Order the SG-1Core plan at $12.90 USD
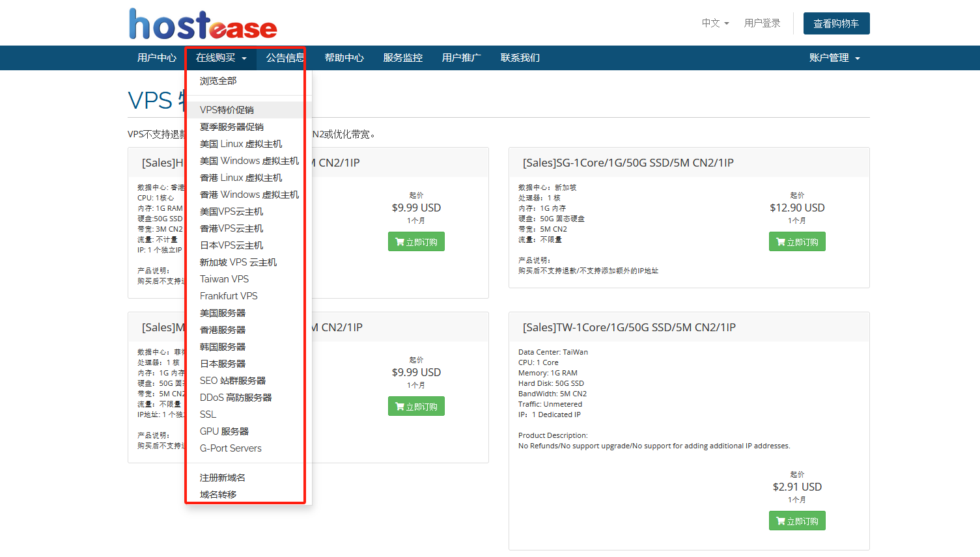The width and height of the screenshot is (980, 557). pos(797,241)
